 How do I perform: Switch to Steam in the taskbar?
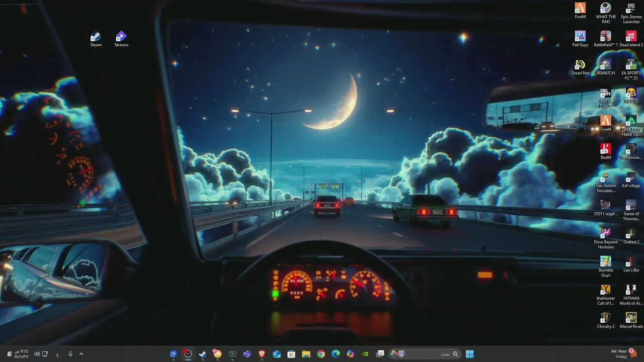pos(202,354)
